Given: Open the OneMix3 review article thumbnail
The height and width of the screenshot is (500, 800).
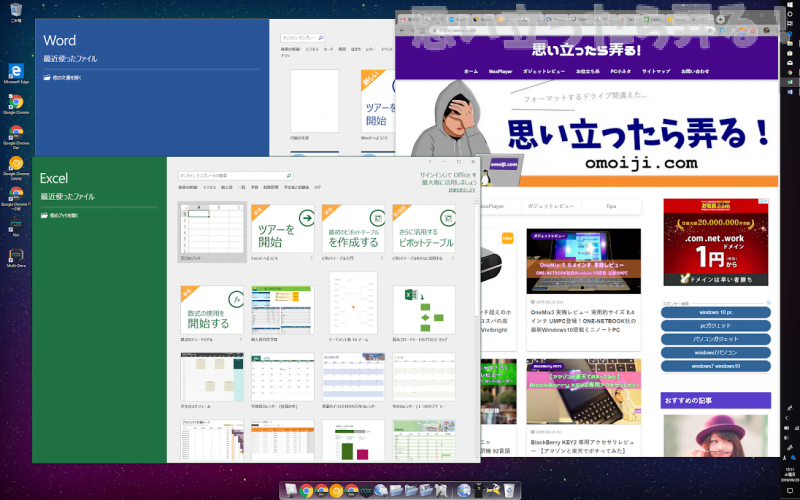Looking at the screenshot, I should coord(584,261).
